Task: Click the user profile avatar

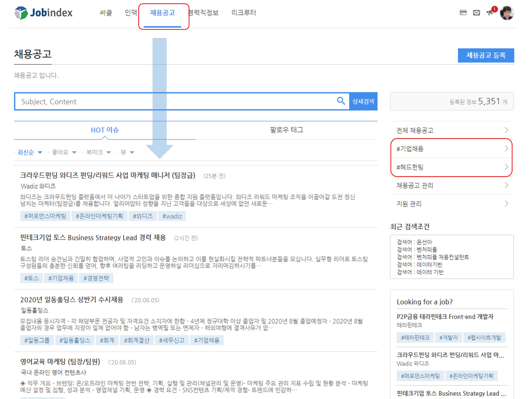Action: pos(507,13)
